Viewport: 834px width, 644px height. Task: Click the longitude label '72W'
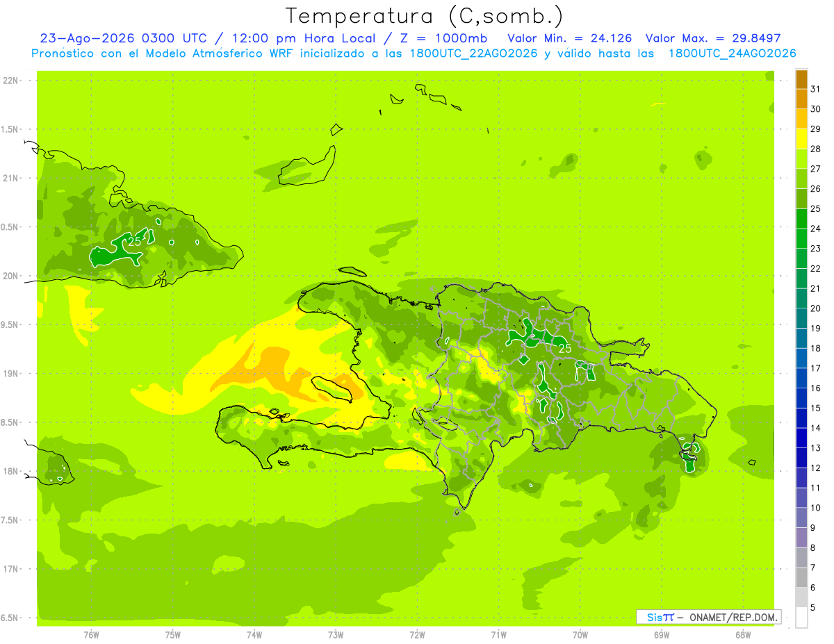(418, 635)
